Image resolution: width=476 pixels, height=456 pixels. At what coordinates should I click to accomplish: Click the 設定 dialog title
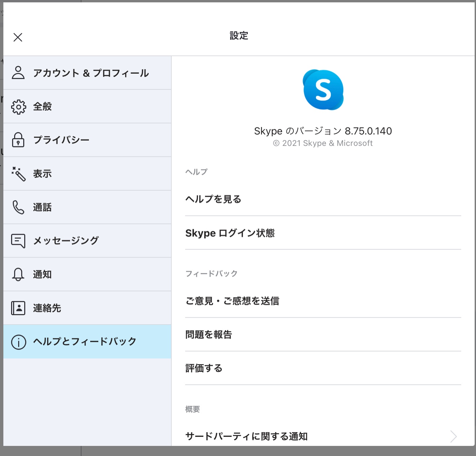point(239,36)
